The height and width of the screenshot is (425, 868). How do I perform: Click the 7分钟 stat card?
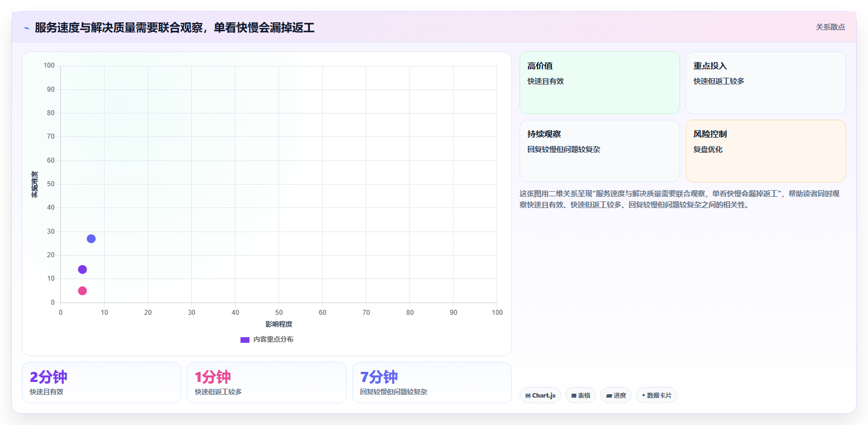(432, 382)
